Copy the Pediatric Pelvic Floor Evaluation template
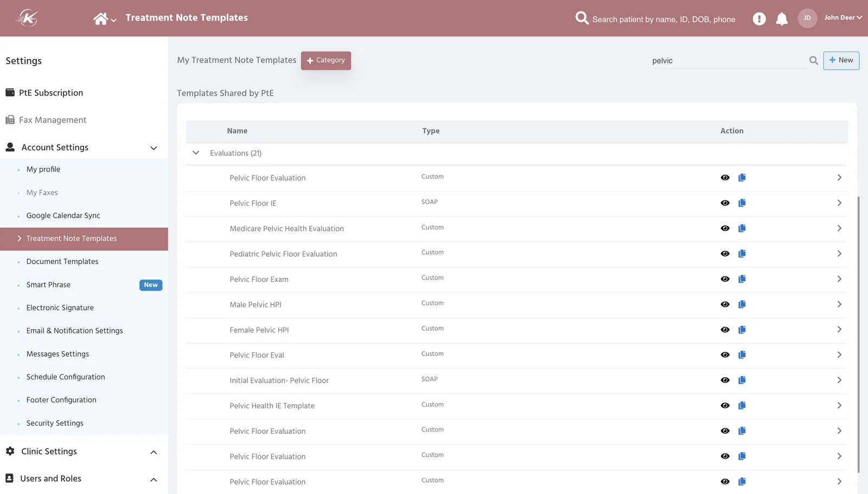Screen dimensions: 868x494 tap(742, 254)
